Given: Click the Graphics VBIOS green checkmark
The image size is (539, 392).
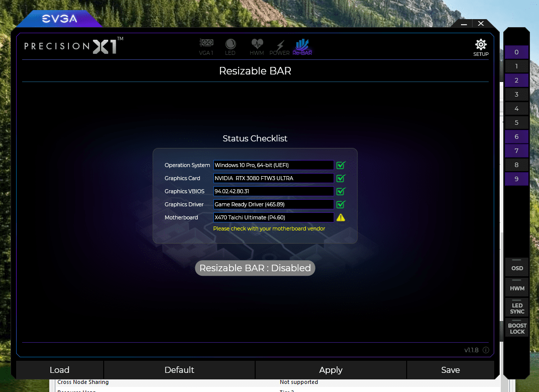Looking at the screenshot, I should [341, 191].
